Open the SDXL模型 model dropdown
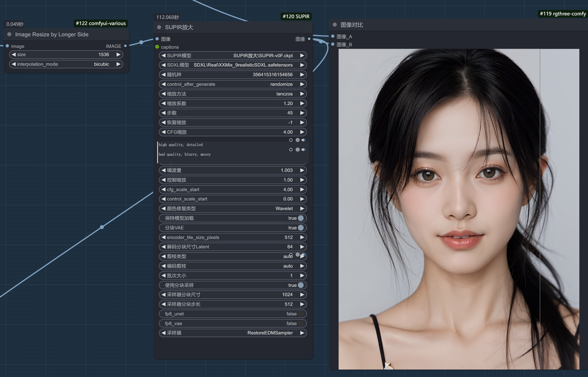The width and height of the screenshot is (588, 377). pos(233,65)
